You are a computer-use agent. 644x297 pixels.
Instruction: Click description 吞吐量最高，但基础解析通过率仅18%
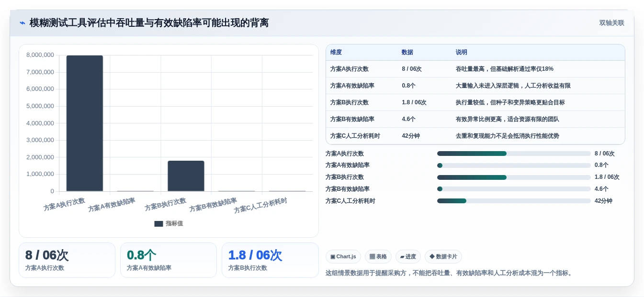[x=505, y=69]
